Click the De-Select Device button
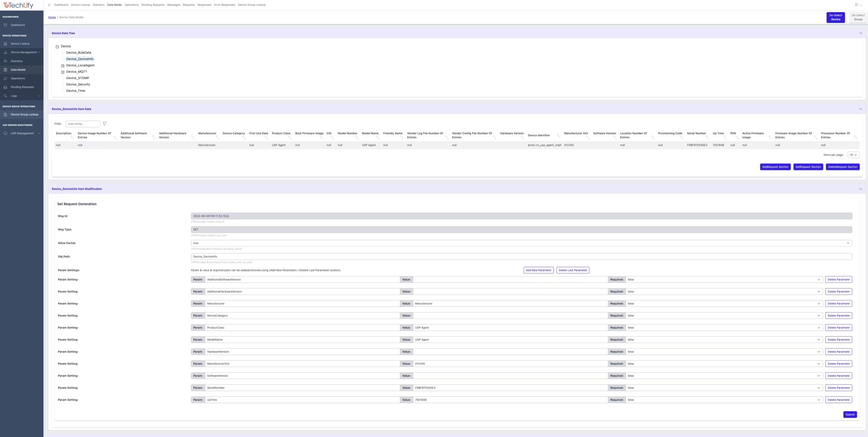Viewport: 868px width, 437px height. [835, 17]
